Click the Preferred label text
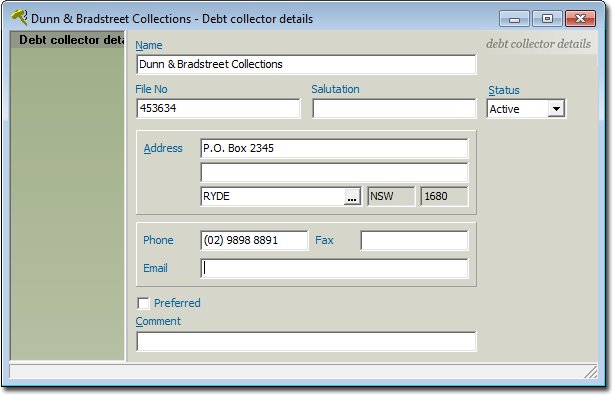Screen dimensions: 613x395 (177, 303)
